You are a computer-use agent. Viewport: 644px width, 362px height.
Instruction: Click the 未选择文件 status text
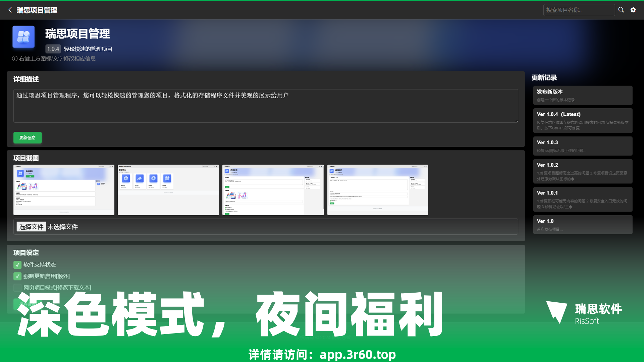pyautogui.click(x=62, y=227)
